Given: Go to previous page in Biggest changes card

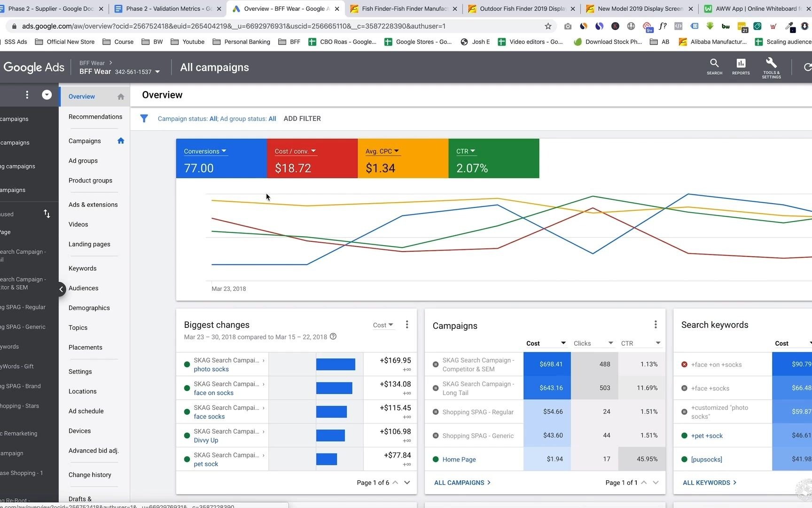Looking at the screenshot, I should (x=395, y=483).
